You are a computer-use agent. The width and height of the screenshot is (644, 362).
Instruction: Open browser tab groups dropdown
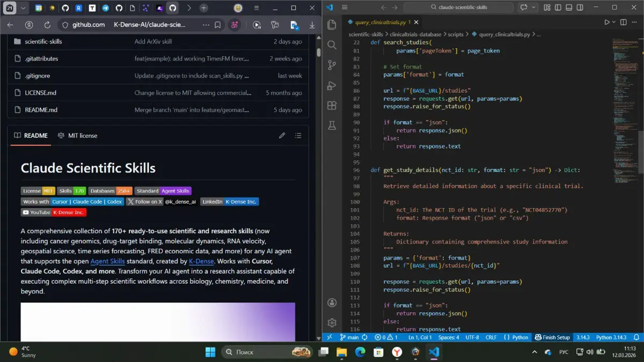click(x=23, y=8)
